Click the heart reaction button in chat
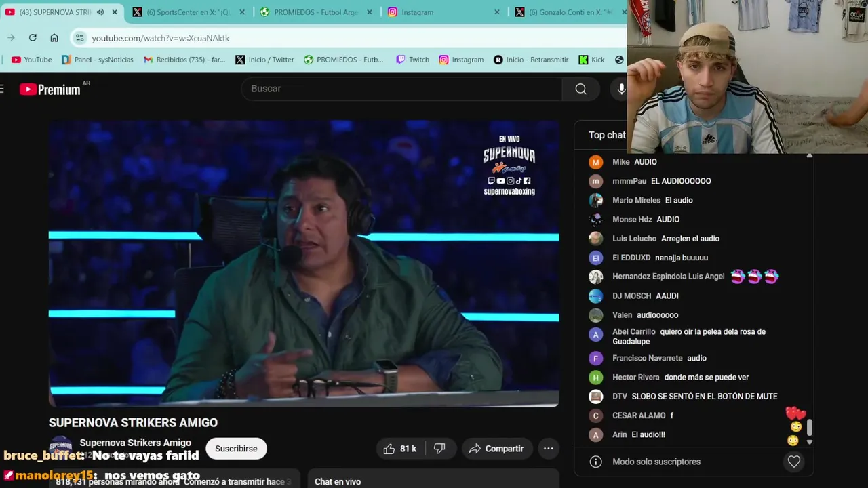 (x=794, y=462)
